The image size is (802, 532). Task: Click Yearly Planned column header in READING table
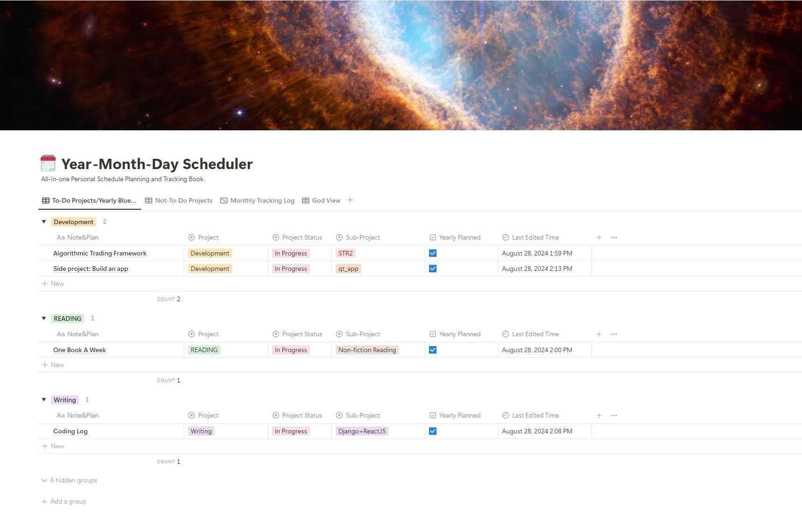click(459, 334)
